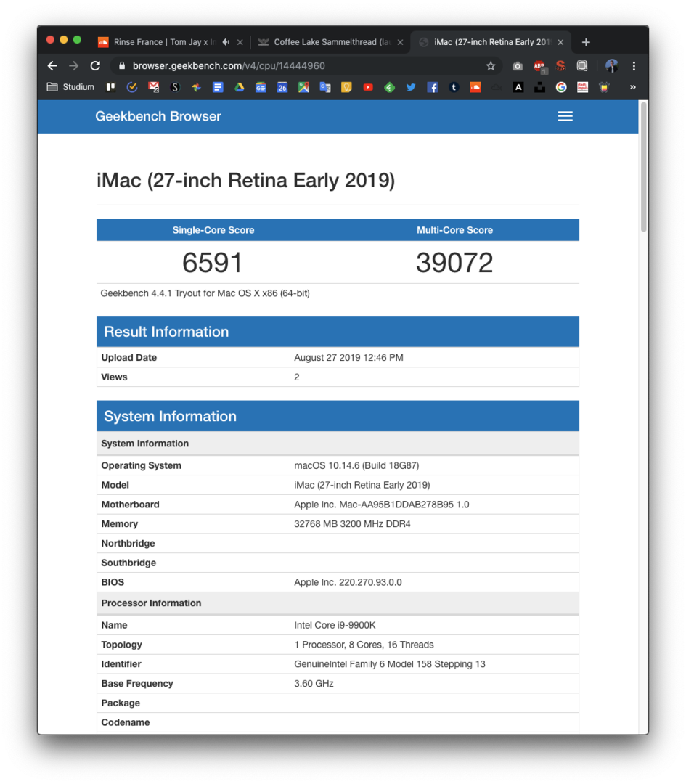Screen dimensions: 686x784
Task: Open the Geekbench hamburger menu
Action: tap(565, 116)
